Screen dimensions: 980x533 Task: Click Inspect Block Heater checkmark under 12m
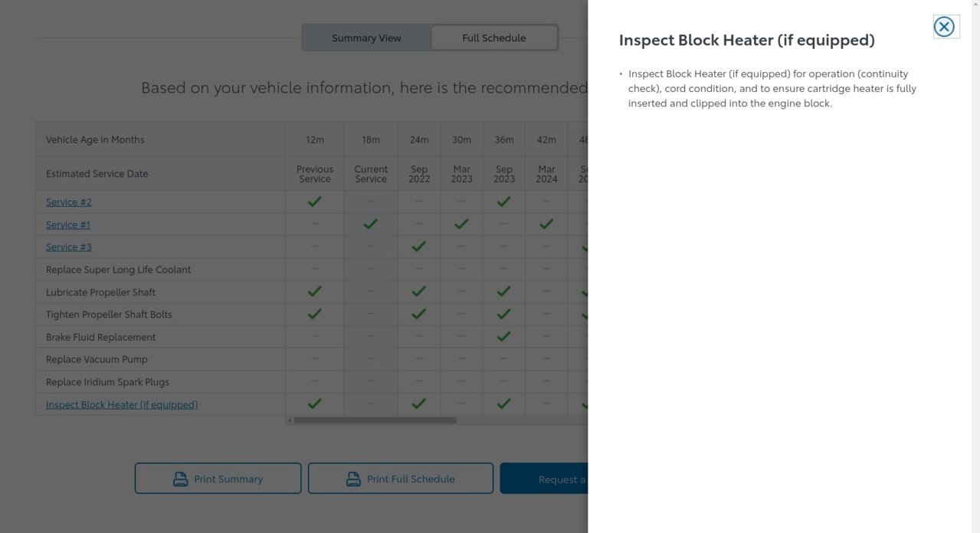314,404
